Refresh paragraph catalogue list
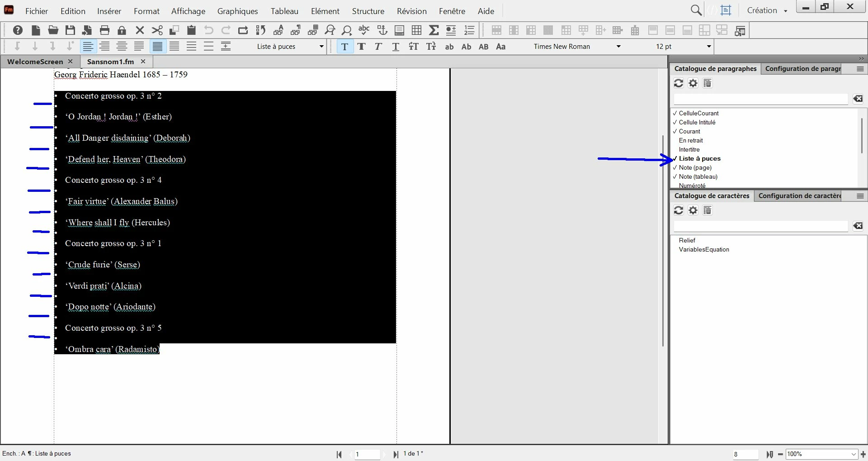 tap(679, 83)
